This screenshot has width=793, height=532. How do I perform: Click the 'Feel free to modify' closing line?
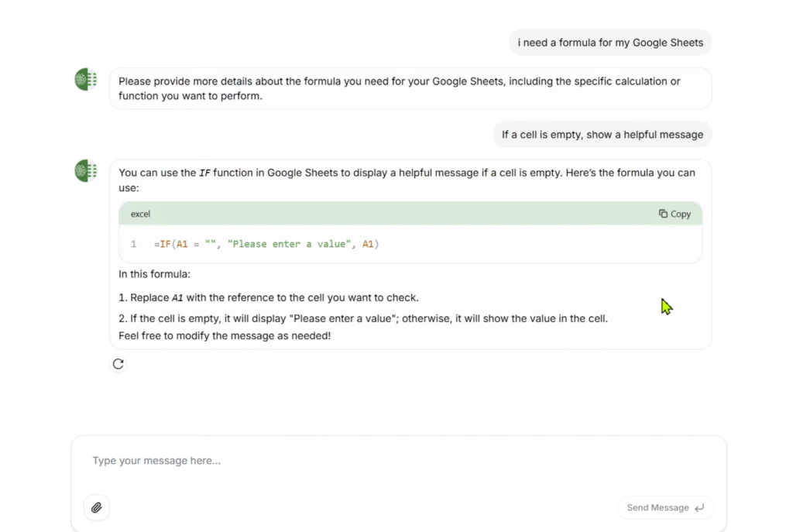(x=225, y=336)
